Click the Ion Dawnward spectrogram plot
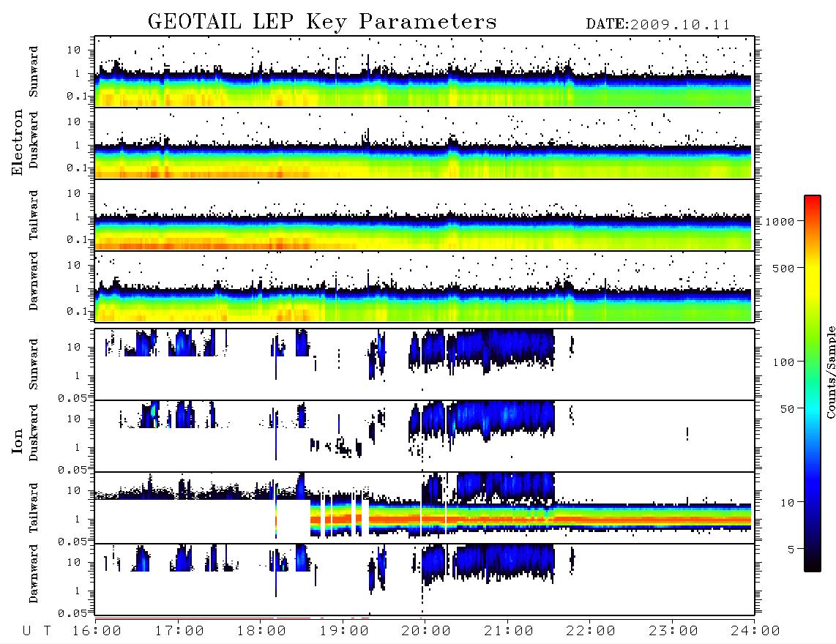Image resolution: width=836 pixels, height=644 pixels. pos(425,580)
